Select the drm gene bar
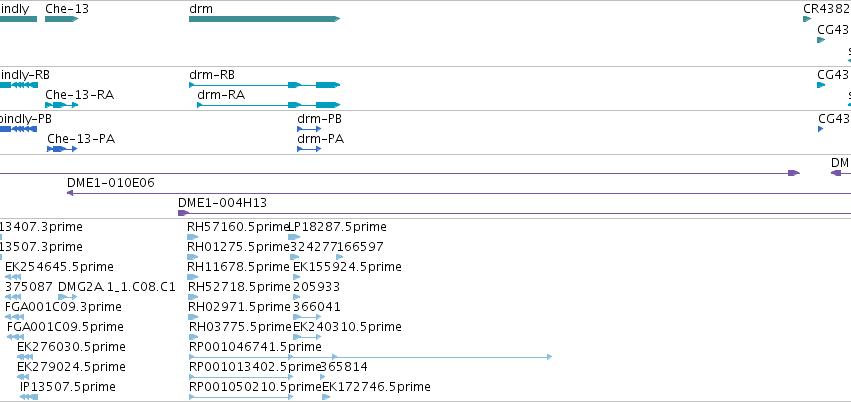851x402 pixels. (264, 19)
